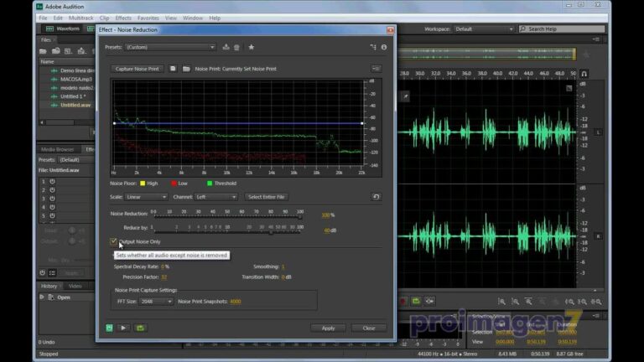This screenshot has height=362, width=644.
Task: Open the Edit menu
Action: pyautogui.click(x=58, y=18)
